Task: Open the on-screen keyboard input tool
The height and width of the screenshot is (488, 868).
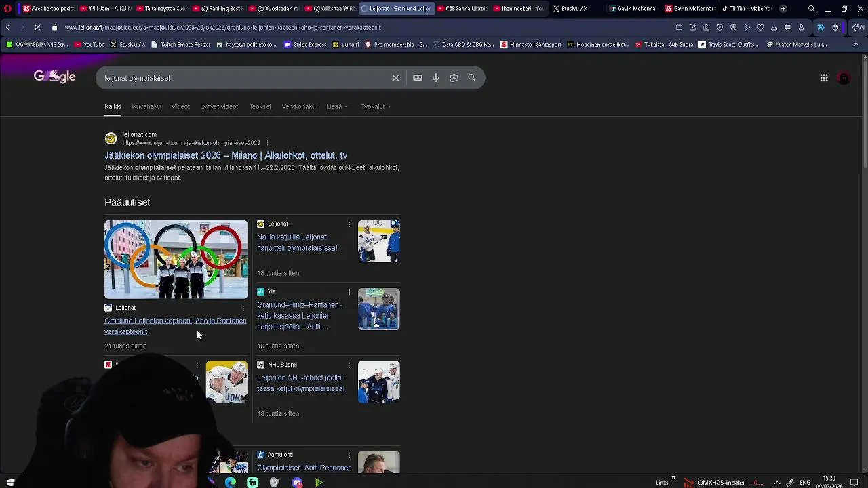Action: tap(418, 78)
